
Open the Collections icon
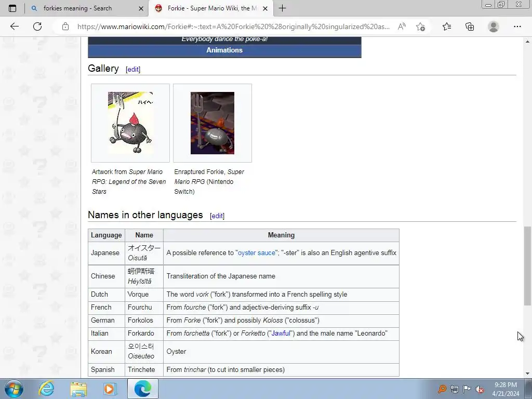(470, 26)
